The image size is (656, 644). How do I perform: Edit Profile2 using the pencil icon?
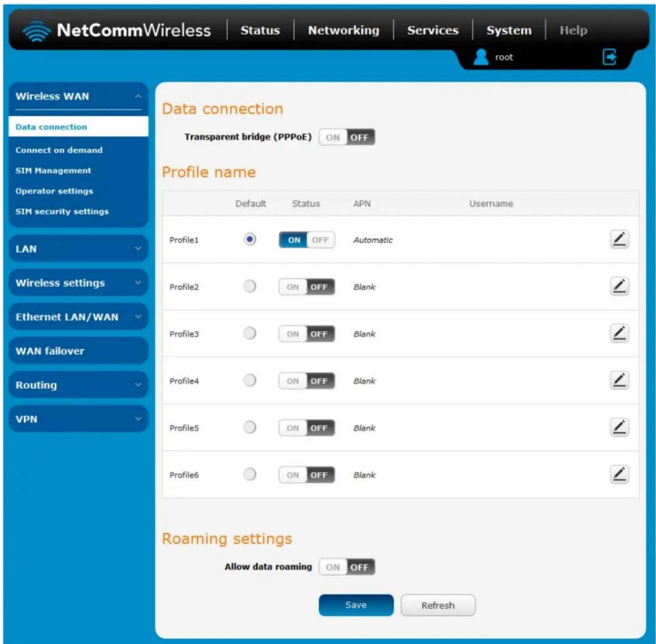(x=619, y=286)
